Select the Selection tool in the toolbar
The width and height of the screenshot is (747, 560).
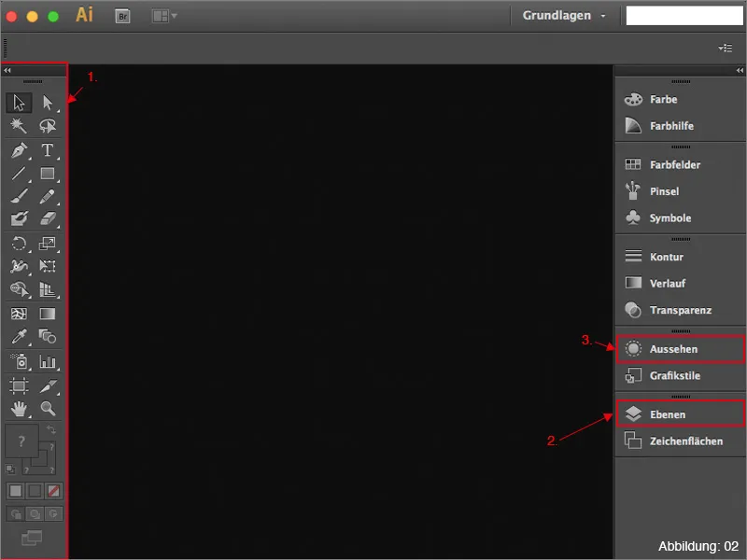point(19,101)
